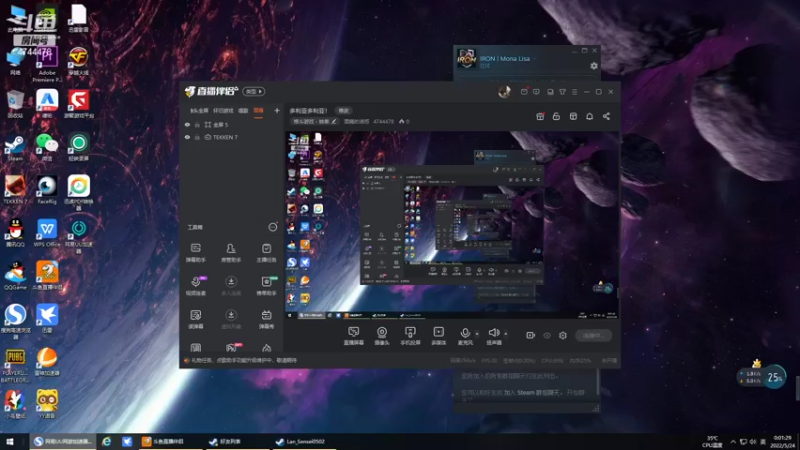
Task: Open the Windows Start menu
Action: [x=9, y=441]
